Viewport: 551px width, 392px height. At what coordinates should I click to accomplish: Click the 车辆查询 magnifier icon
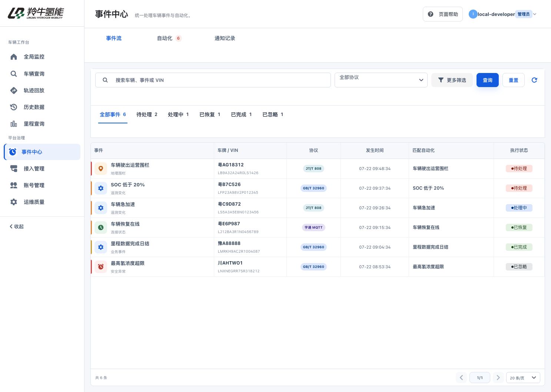pyautogui.click(x=14, y=74)
